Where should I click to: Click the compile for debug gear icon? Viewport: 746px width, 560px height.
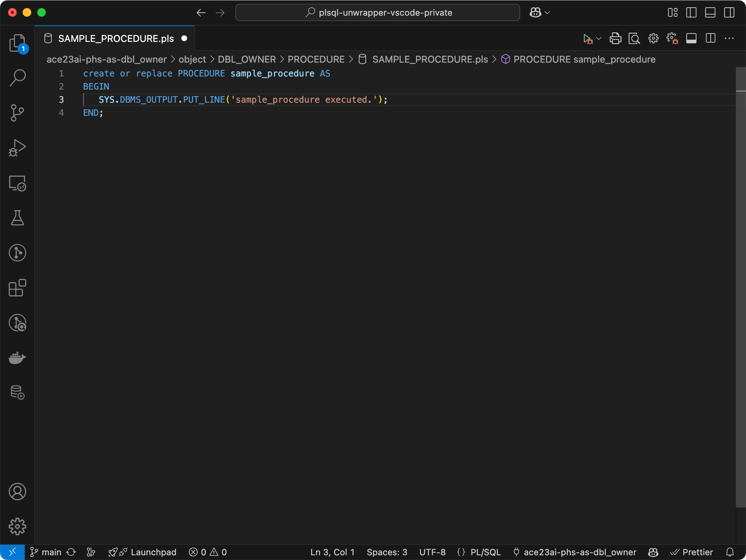pos(672,39)
